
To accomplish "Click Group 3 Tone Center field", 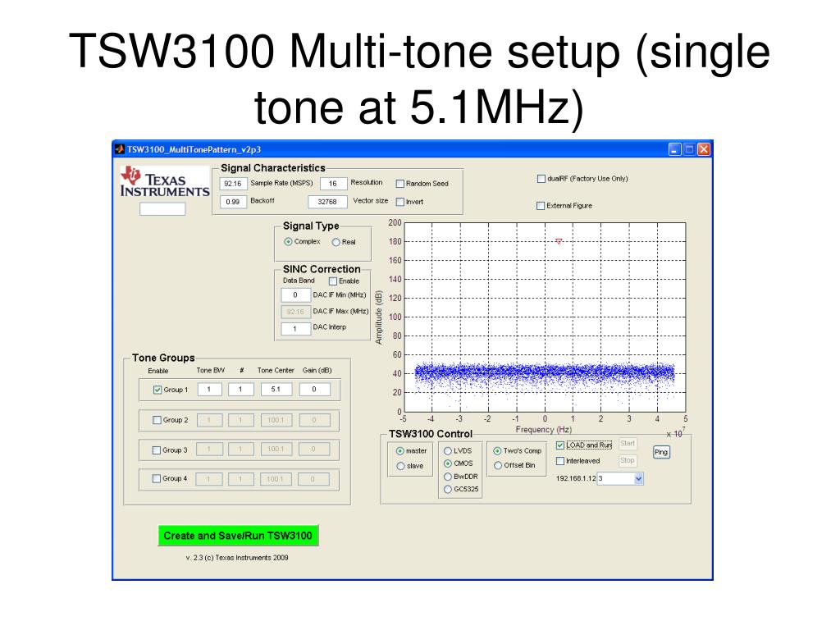I will [276, 450].
